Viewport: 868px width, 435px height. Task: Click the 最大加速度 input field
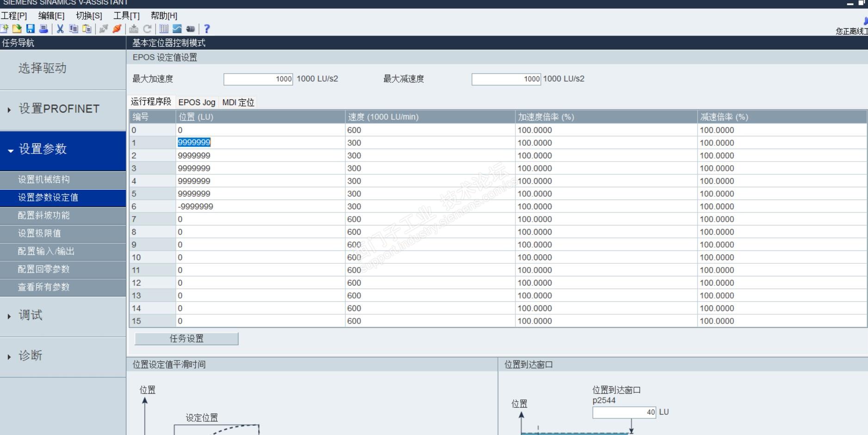pos(258,79)
